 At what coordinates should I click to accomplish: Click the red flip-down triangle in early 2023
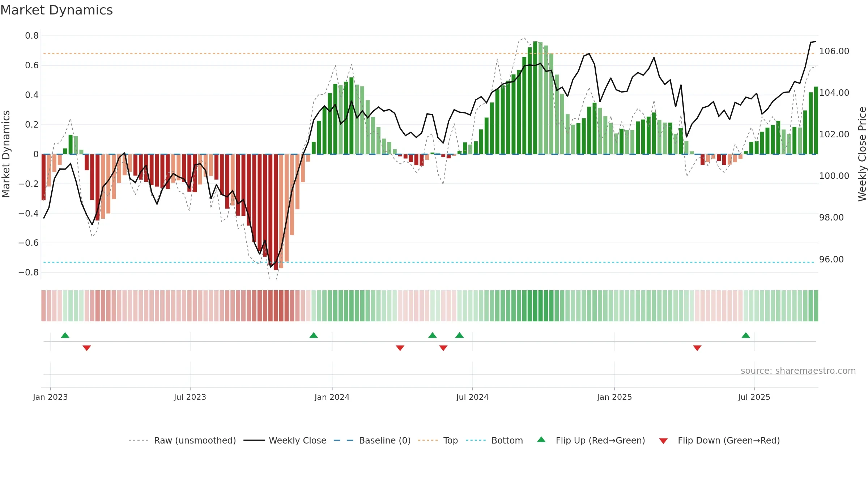coord(87,348)
